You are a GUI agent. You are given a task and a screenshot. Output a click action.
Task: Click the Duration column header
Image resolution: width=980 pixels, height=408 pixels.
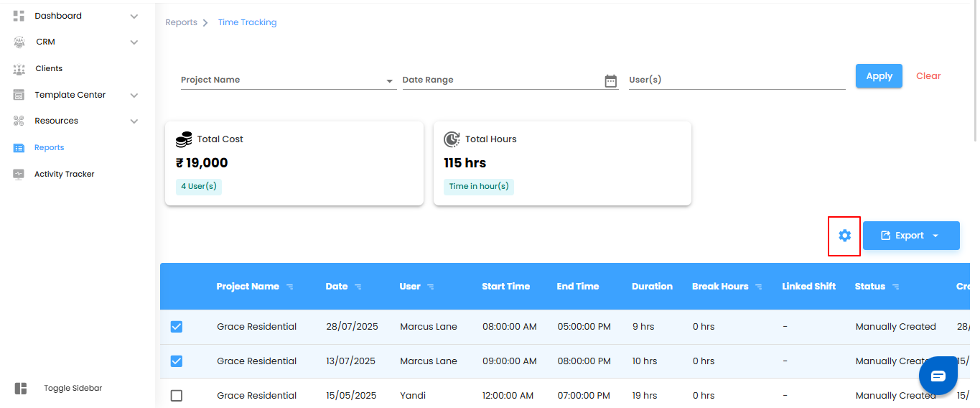(652, 287)
